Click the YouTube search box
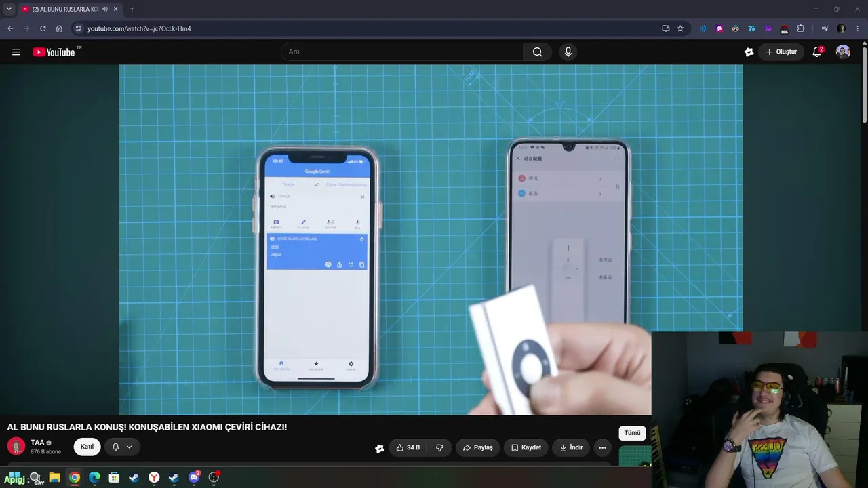This screenshot has width=868, height=488. tap(401, 52)
